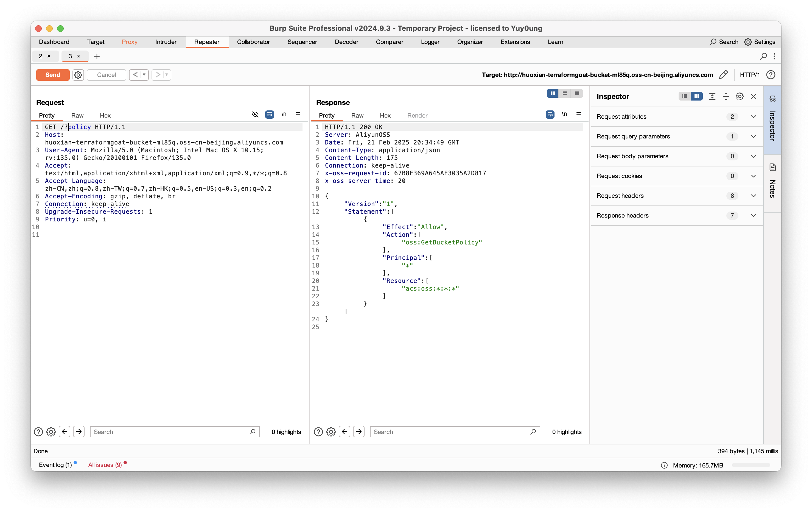The height and width of the screenshot is (512, 812).
Task: Open All issues (9) link
Action: point(105,465)
